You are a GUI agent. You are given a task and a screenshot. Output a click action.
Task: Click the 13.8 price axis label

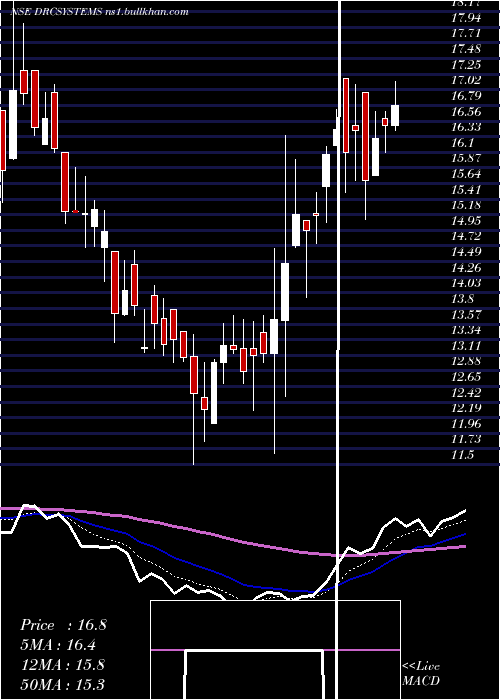tap(462, 299)
